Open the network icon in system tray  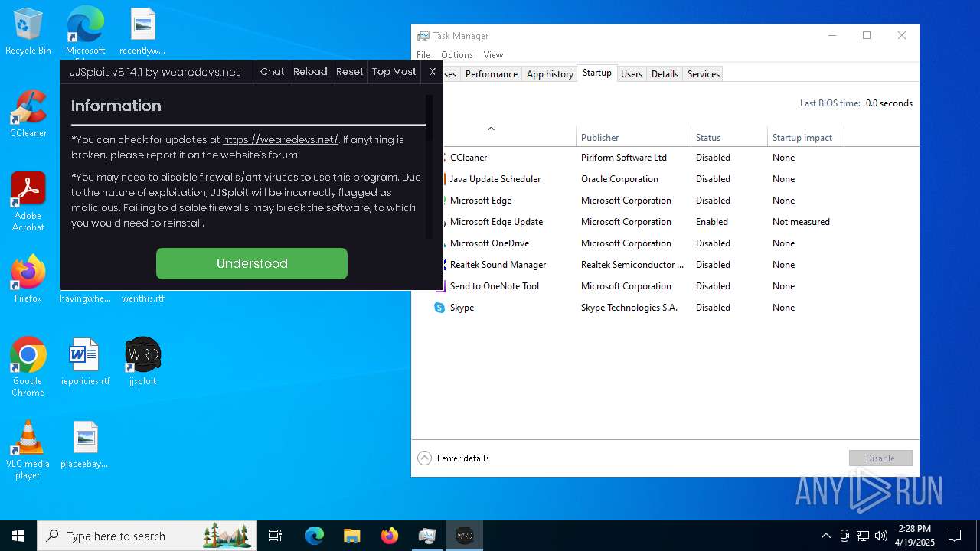[863, 536]
